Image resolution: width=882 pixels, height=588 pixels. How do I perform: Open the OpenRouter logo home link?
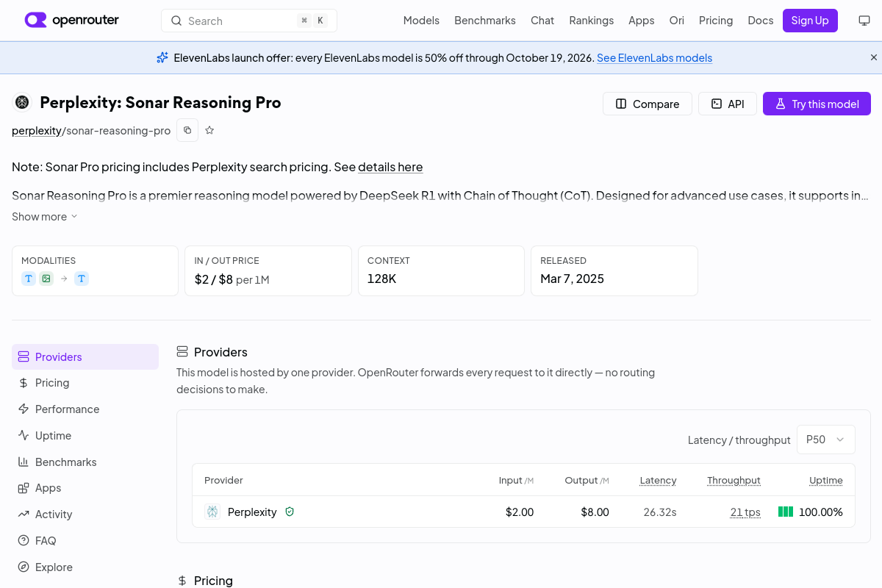pos(71,20)
